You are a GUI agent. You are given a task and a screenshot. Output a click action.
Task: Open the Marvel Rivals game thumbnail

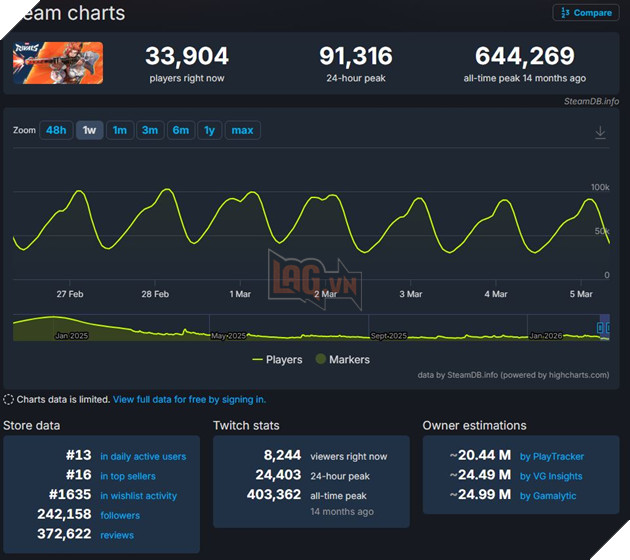[x=57, y=62]
